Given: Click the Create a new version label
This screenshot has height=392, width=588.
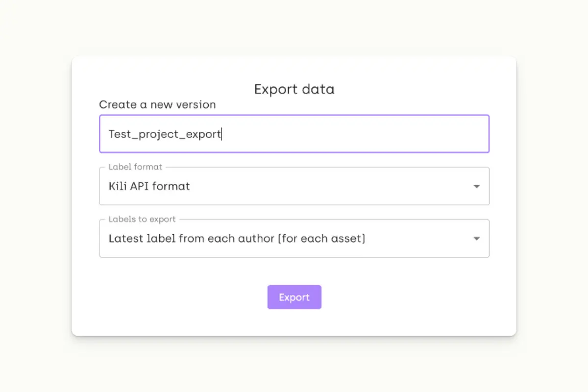Looking at the screenshot, I should pyautogui.click(x=157, y=104).
